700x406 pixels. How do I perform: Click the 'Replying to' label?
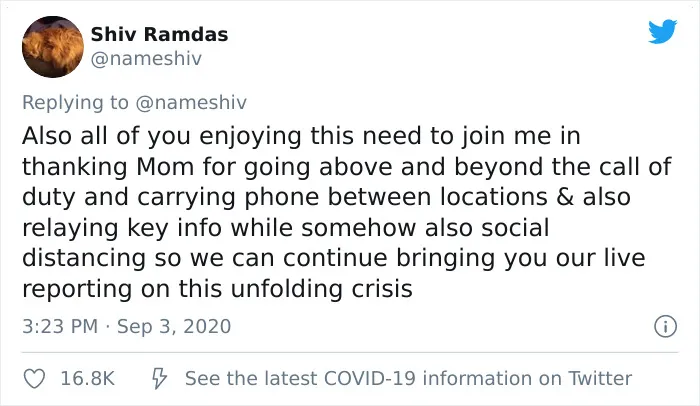pos(75,102)
